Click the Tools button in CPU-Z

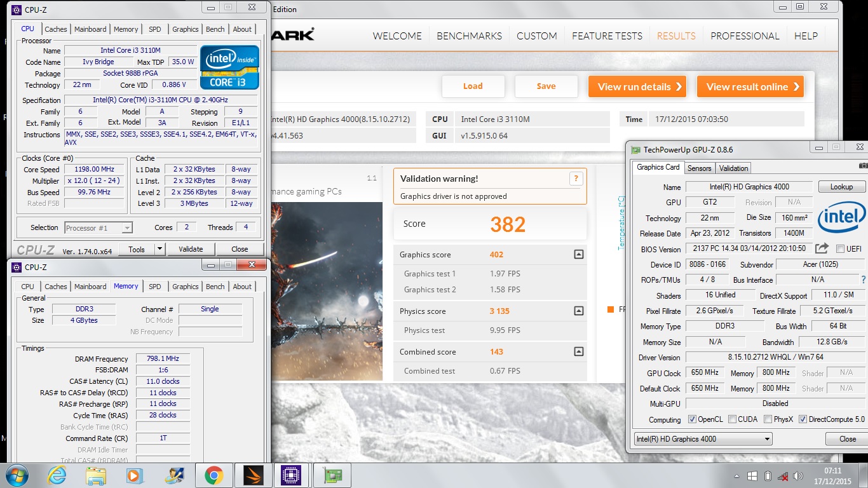click(136, 249)
